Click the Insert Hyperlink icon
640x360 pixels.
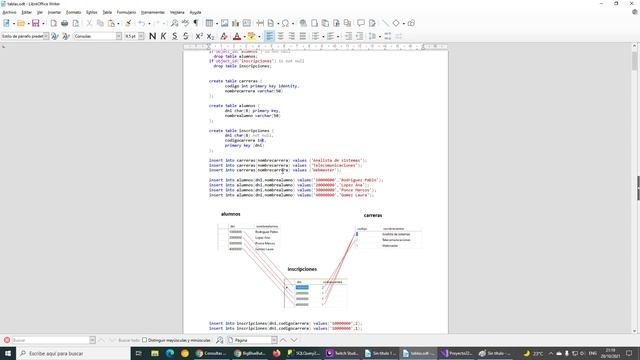point(303,23)
